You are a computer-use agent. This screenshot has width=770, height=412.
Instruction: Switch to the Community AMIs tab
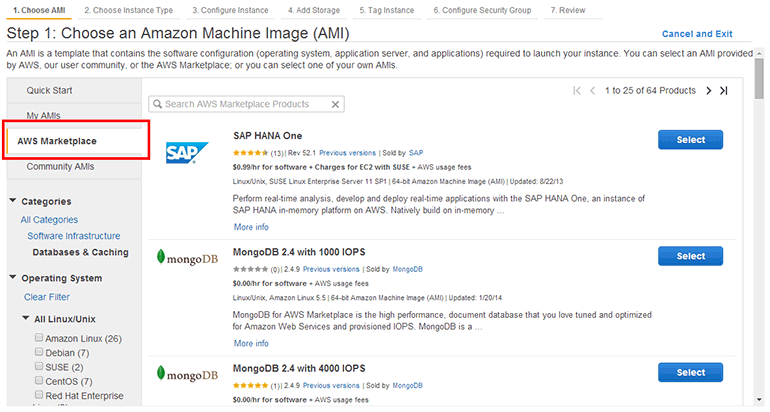coord(60,166)
